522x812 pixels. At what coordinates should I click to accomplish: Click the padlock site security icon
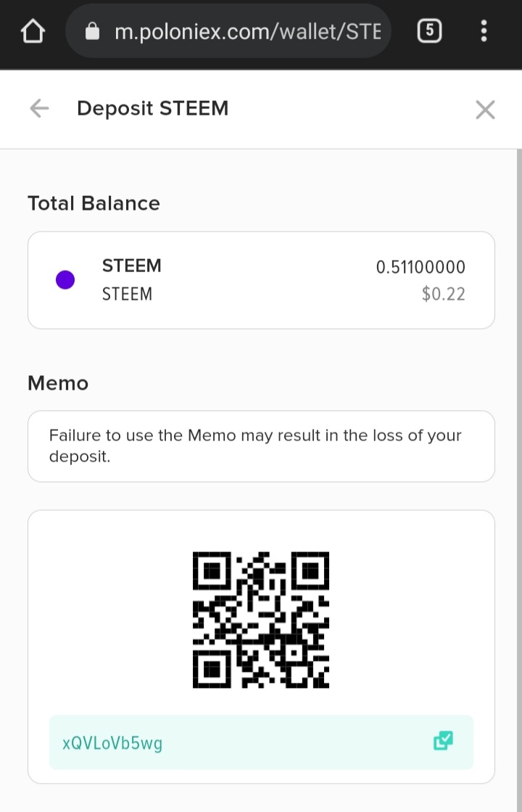[x=92, y=31]
